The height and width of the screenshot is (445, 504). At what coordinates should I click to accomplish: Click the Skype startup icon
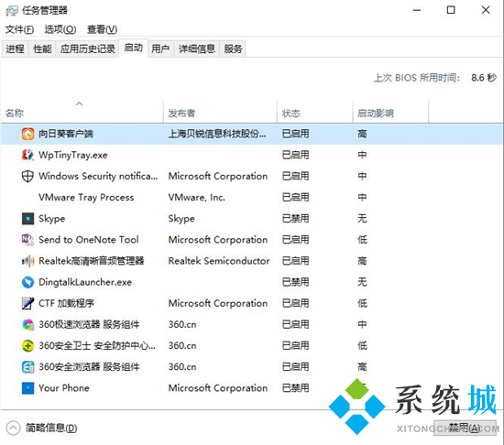pyautogui.click(x=27, y=219)
